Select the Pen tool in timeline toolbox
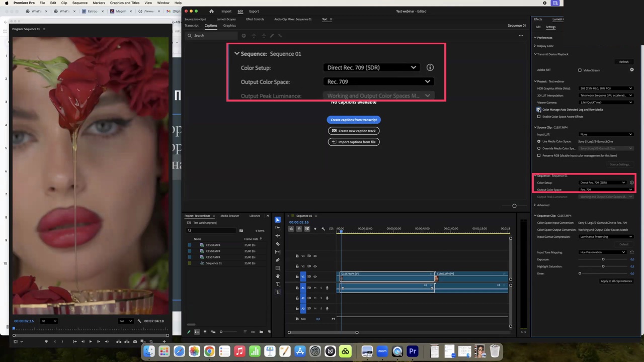Screen dimensions: 644x362 [x=278, y=260]
